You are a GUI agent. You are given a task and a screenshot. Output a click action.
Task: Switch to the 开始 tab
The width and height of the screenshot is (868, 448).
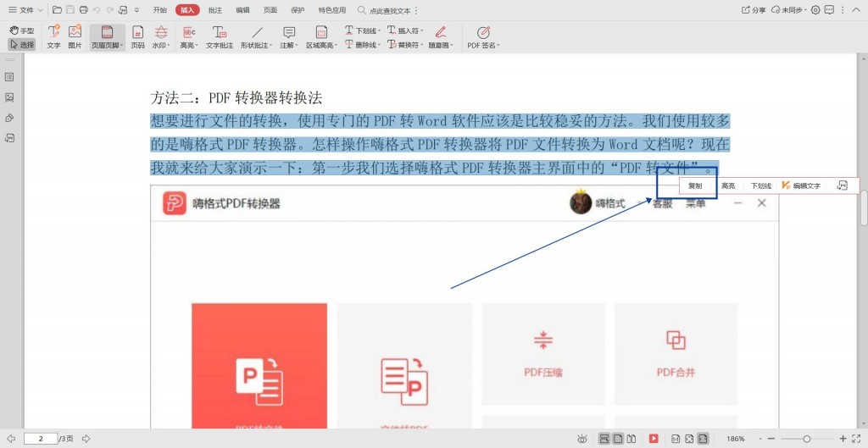159,10
